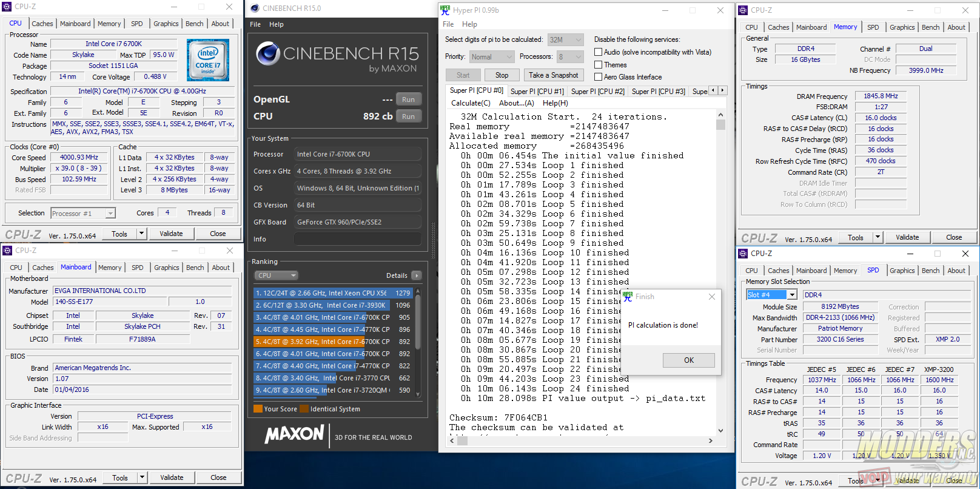Viewport: 980px width, 489px height.
Task: Toggle the Aero Glass Interface checkbox
Action: (599, 76)
